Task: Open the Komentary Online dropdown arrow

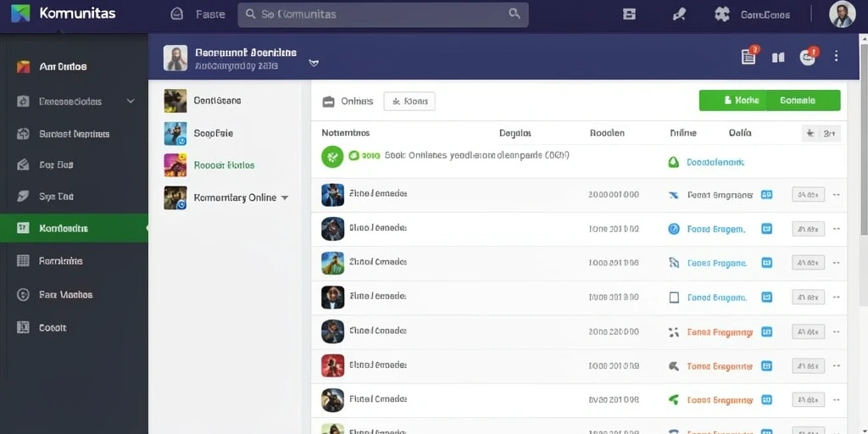Action: click(x=285, y=198)
